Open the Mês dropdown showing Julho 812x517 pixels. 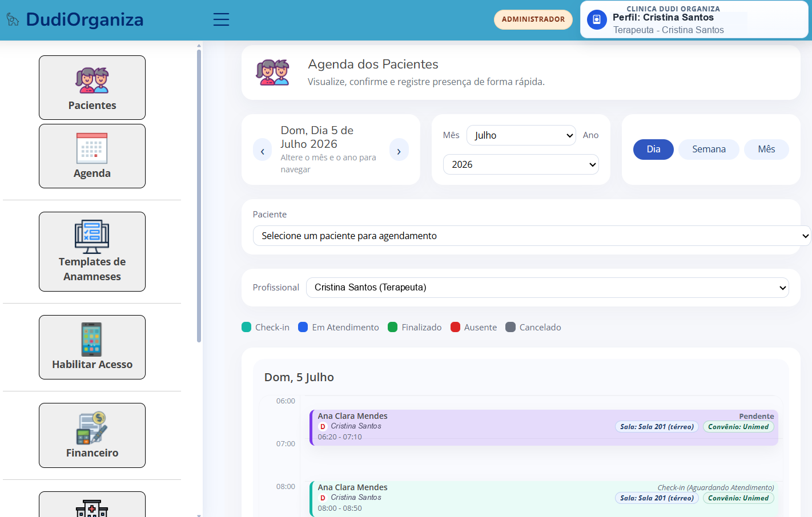(x=521, y=135)
